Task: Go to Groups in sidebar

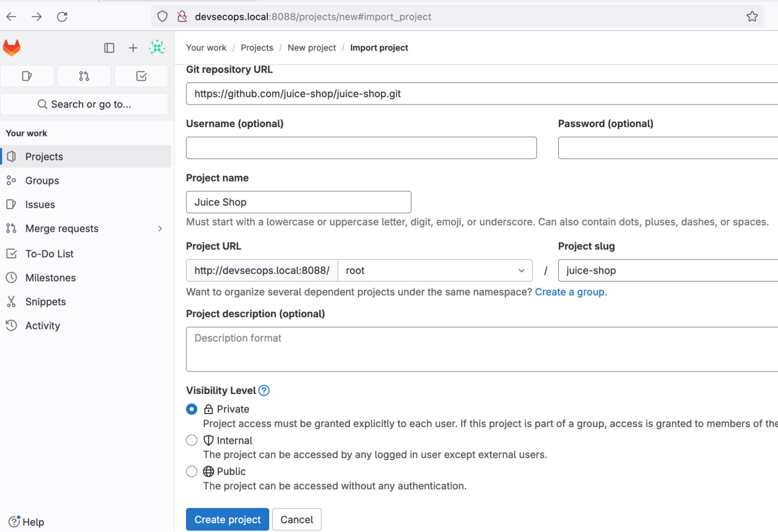Action: (42, 180)
